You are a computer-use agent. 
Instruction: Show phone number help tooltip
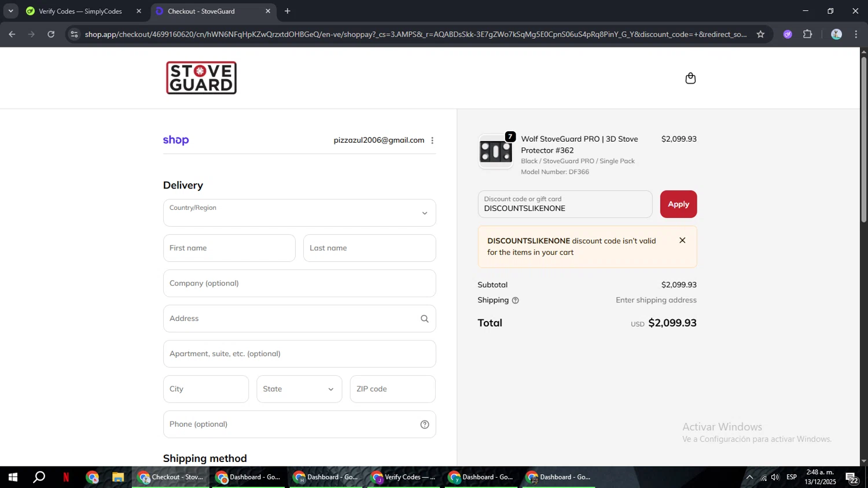point(425,424)
